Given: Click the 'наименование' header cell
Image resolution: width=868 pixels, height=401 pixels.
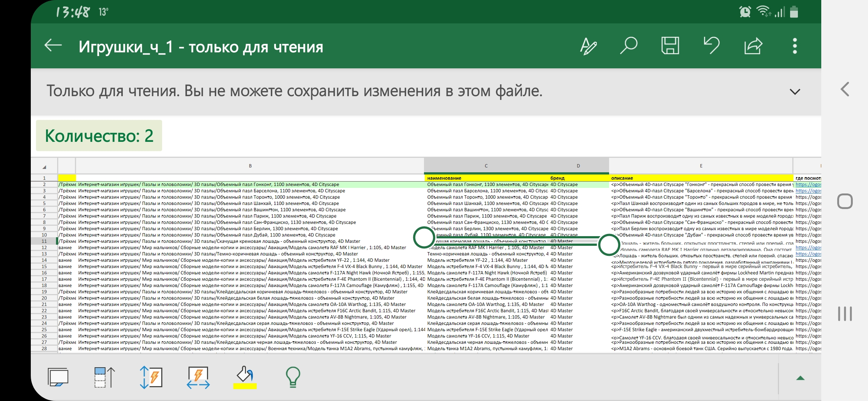Looking at the screenshot, I should click(x=486, y=178).
